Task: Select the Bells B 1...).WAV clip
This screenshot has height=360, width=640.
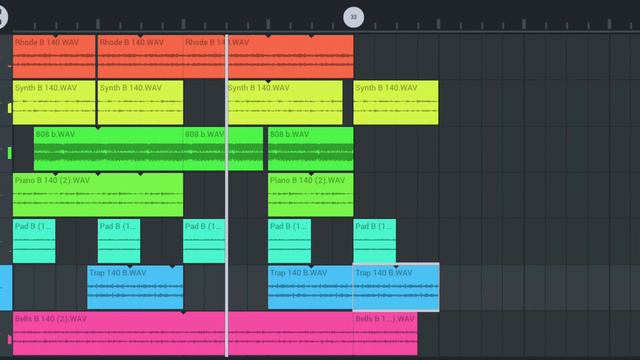Action: click(x=385, y=333)
